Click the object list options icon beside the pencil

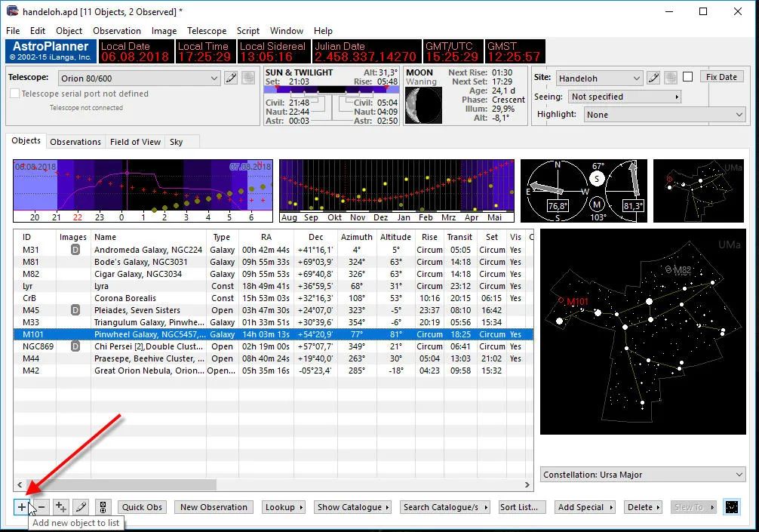tap(103, 507)
